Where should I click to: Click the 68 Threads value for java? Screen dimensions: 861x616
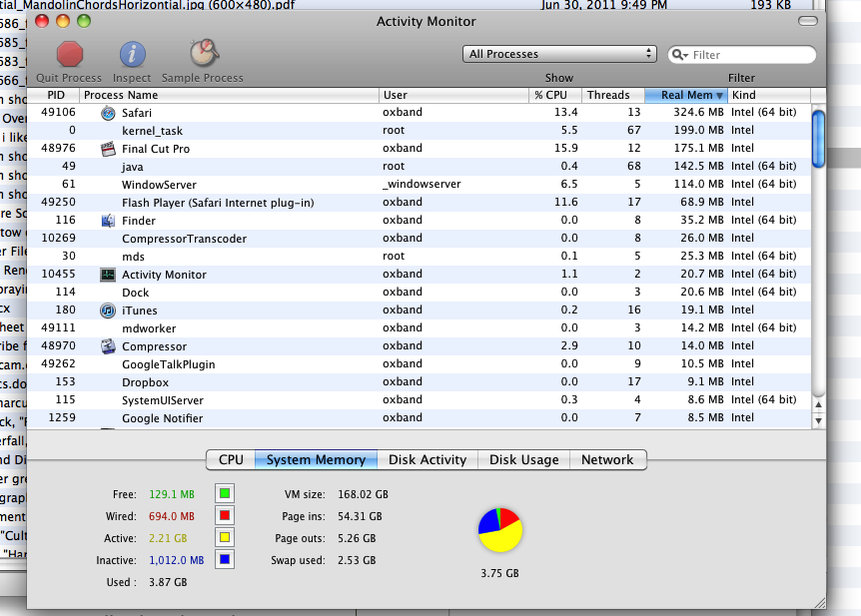coord(634,166)
